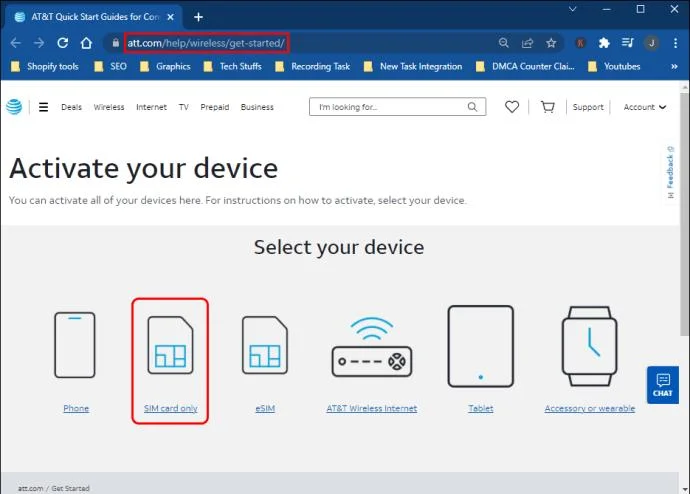Click the browser back arrow
This screenshot has height=494, width=690.
click(x=15, y=43)
